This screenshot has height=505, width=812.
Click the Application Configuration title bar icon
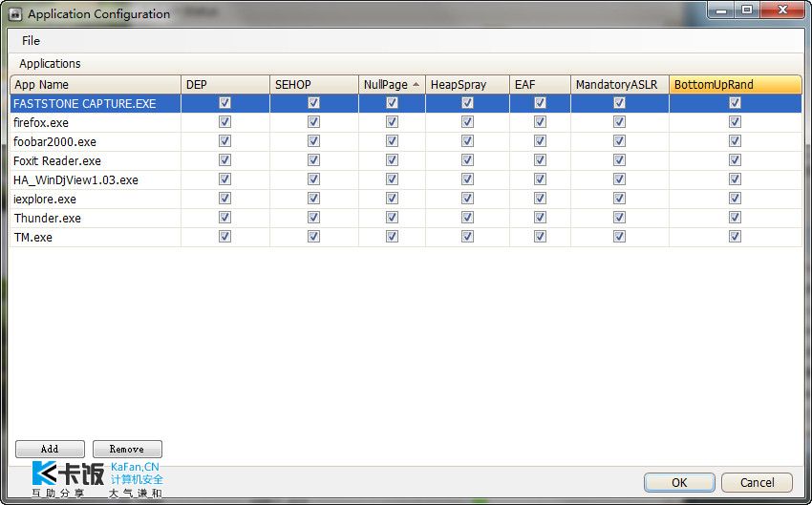click(x=15, y=14)
